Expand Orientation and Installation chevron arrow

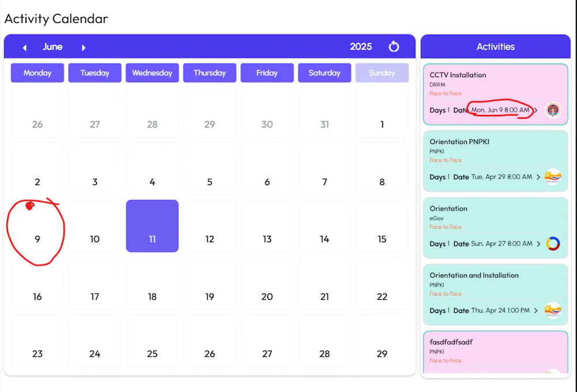[x=536, y=311]
